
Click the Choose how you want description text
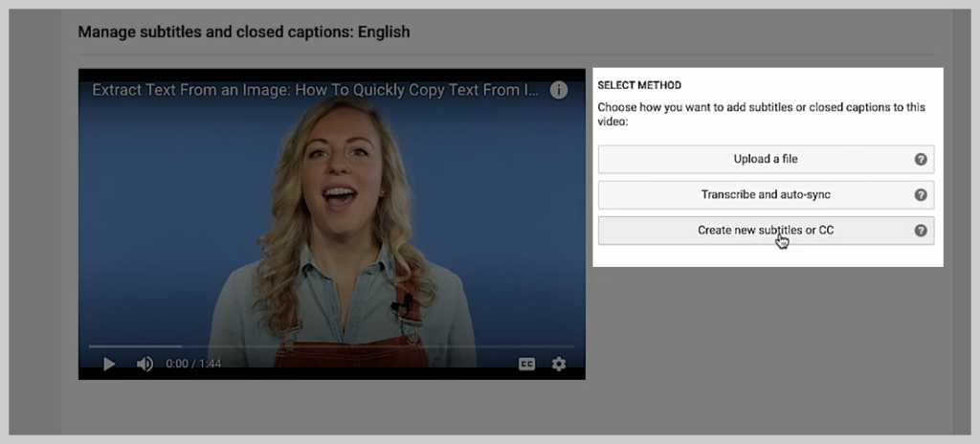click(x=761, y=114)
